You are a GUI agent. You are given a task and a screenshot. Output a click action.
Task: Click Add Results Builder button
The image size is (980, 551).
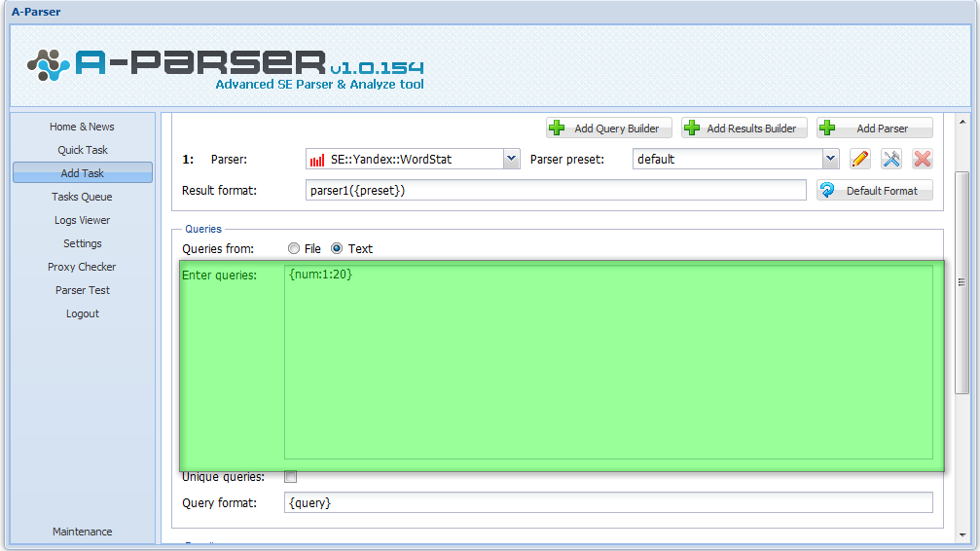744,129
